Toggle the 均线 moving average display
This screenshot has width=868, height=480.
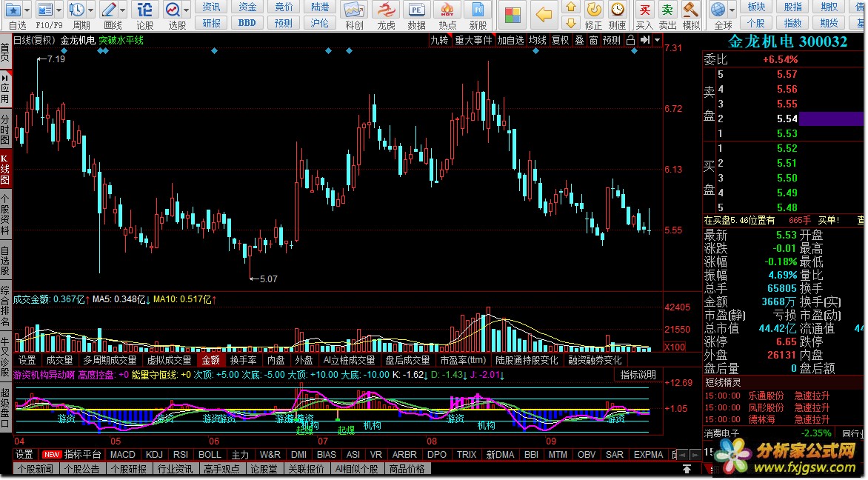[537, 40]
